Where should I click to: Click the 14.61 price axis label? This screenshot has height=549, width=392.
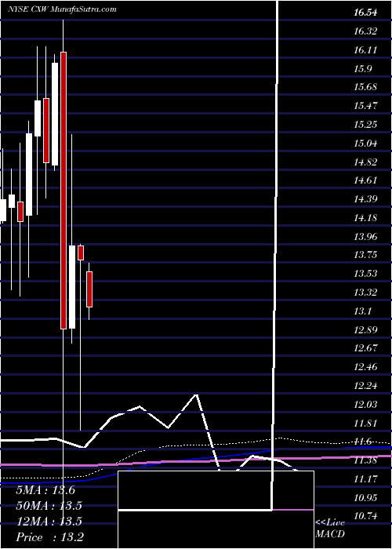click(365, 180)
